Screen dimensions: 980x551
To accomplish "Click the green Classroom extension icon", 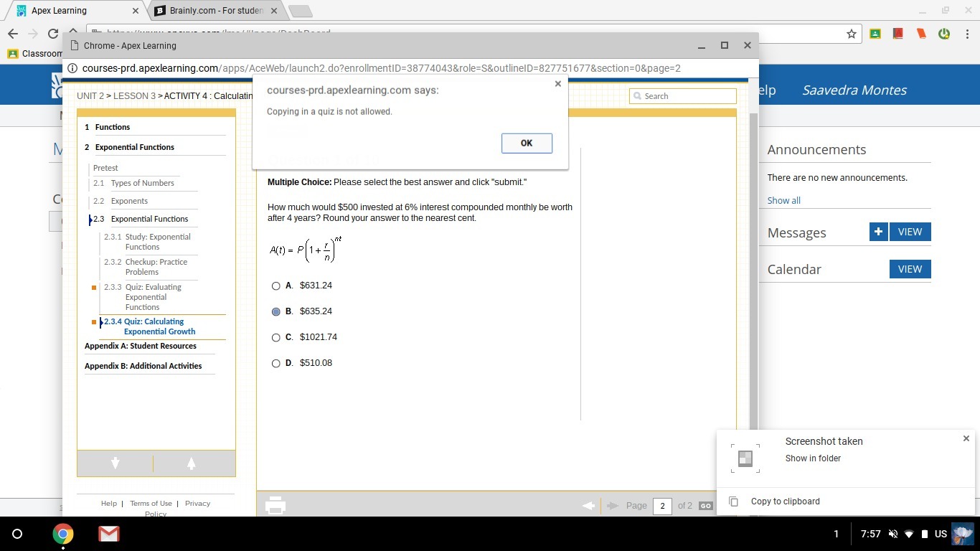I will pyautogui.click(x=875, y=34).
